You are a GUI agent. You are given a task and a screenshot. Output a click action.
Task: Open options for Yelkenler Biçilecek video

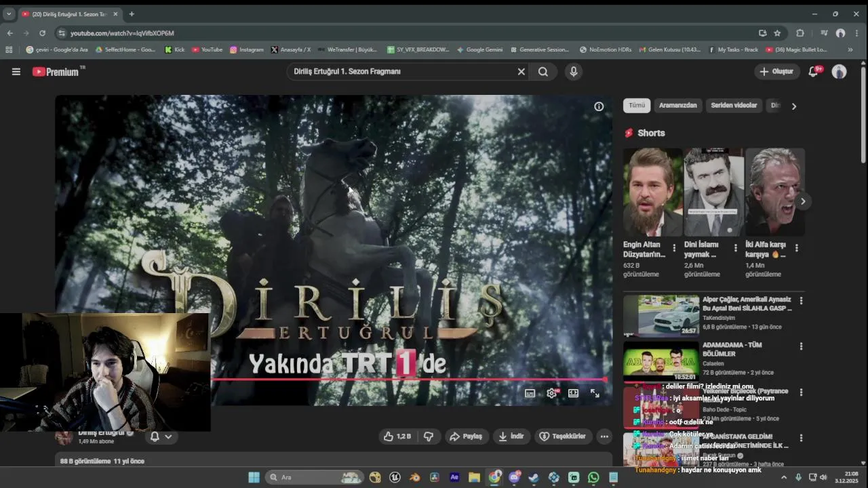tap(801, 392)
